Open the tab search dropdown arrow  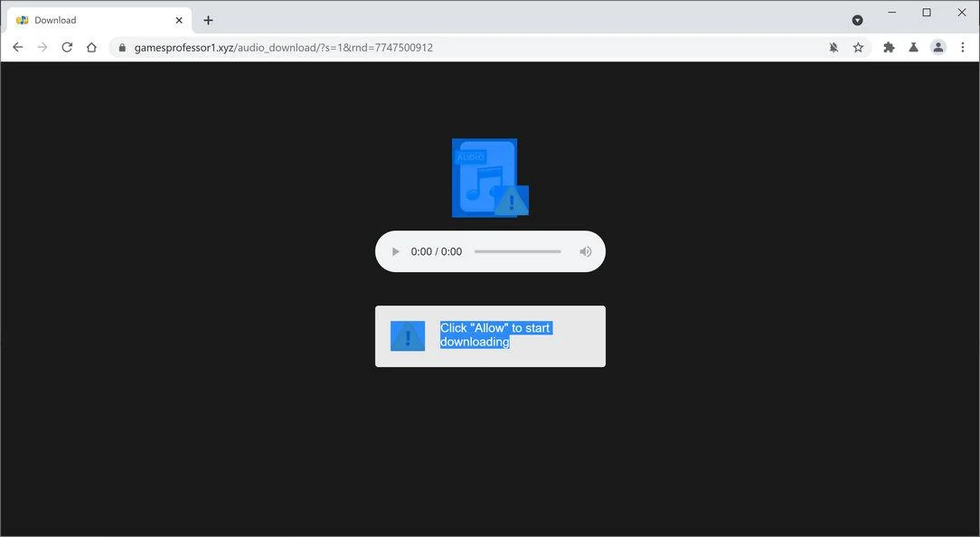(857, 21)
